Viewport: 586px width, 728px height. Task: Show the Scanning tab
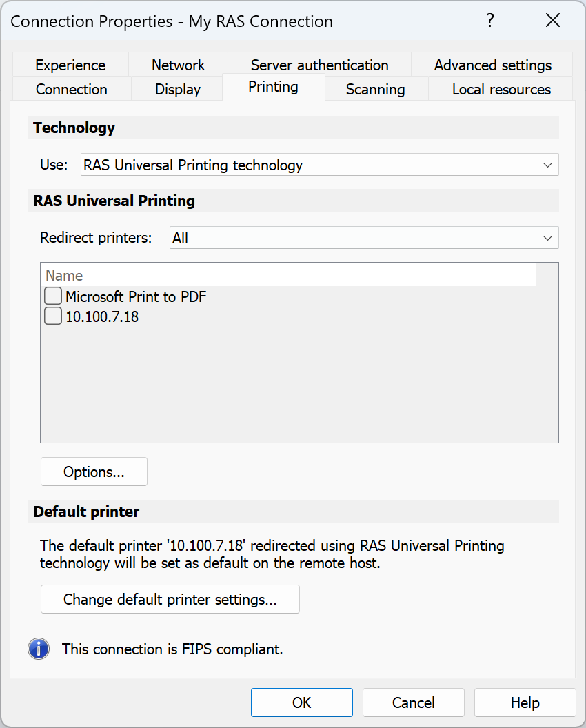tap(375, 90)
